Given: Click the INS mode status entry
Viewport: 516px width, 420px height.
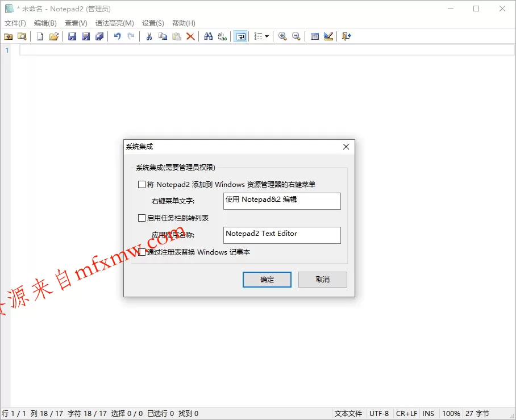Looking at the screenshot, I should [x=428, y=413].
